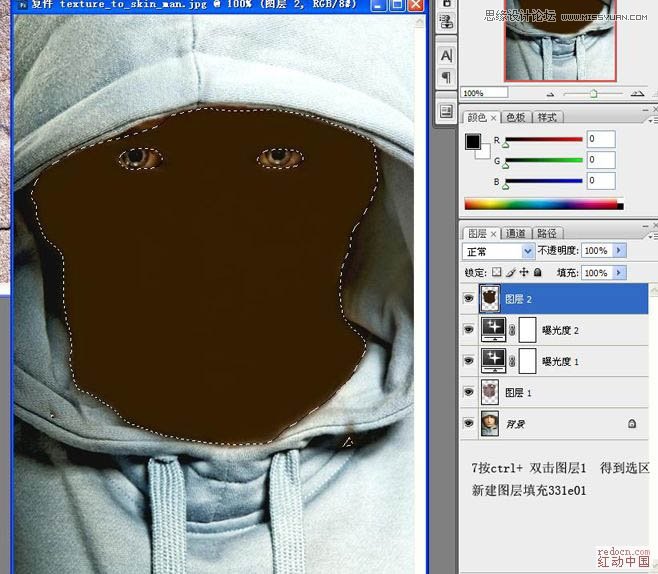Click the 填充 100% fill field

(597, 273)
